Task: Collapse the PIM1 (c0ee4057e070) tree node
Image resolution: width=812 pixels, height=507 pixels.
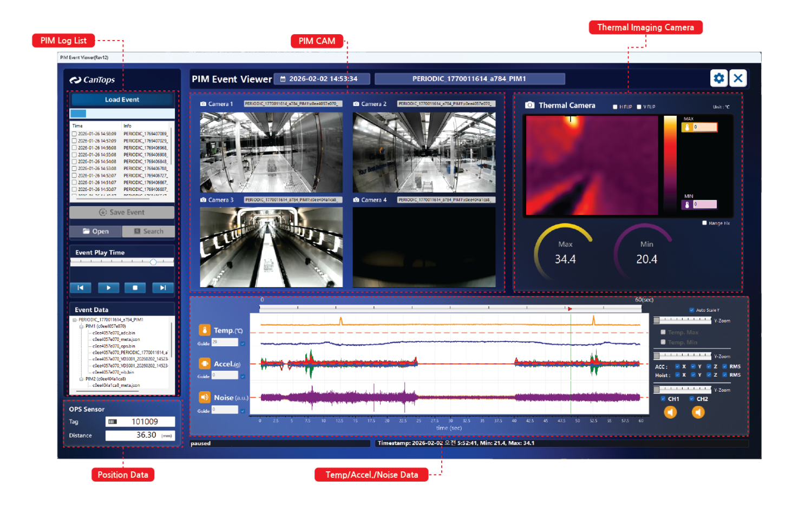Action: pyautogui.click(x=82, y=326)
